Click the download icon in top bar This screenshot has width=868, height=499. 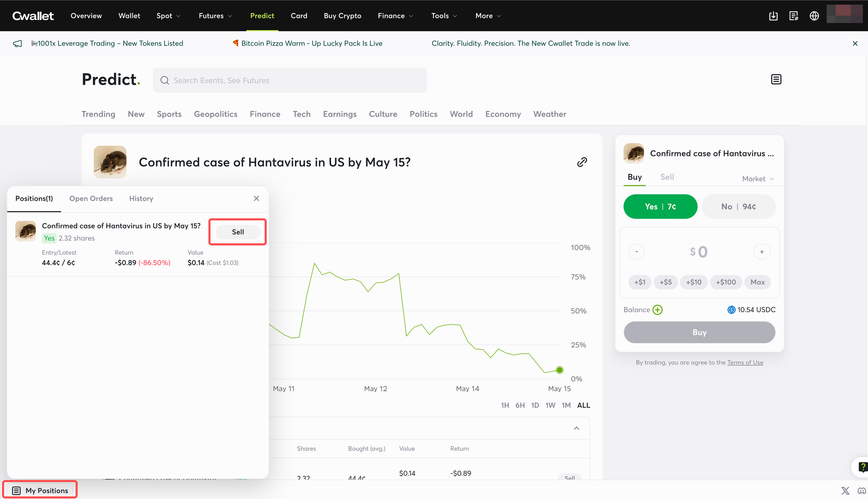(773, 16)
